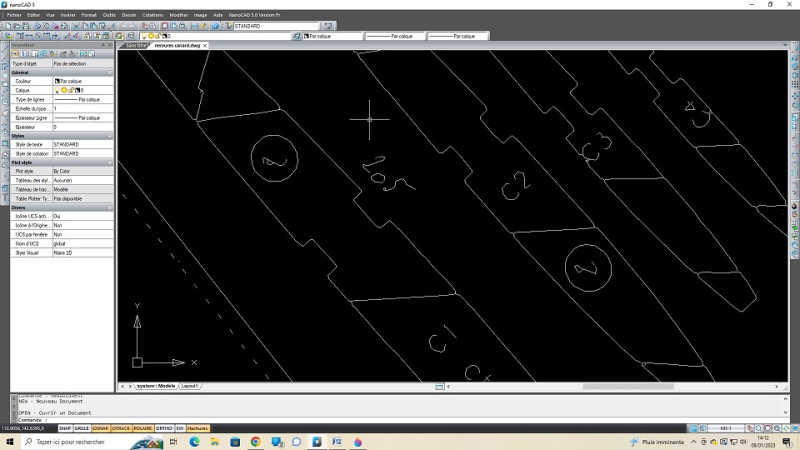The height and width of the screenshot is (450, 800).
Task: Open Task View on the taskbar
Action: coord(173,442)
